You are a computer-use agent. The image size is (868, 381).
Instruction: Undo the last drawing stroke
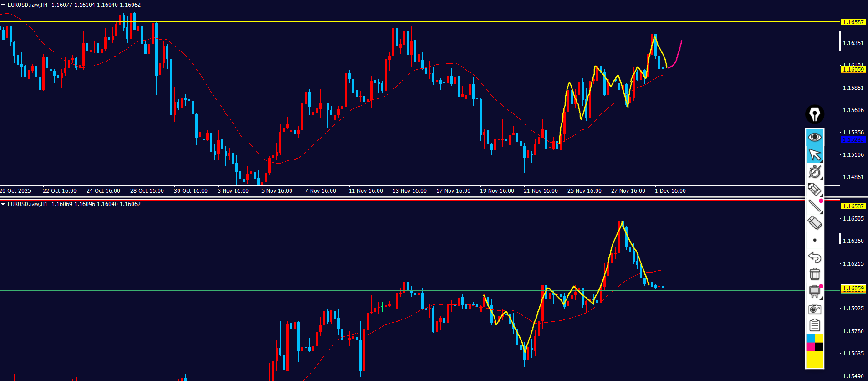814,257
